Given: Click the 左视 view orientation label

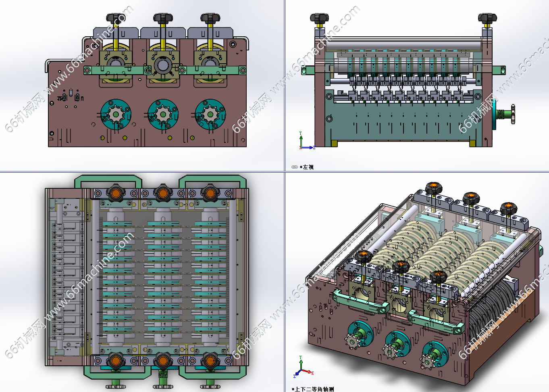Looking at the screenshot, I should [308, 167].
